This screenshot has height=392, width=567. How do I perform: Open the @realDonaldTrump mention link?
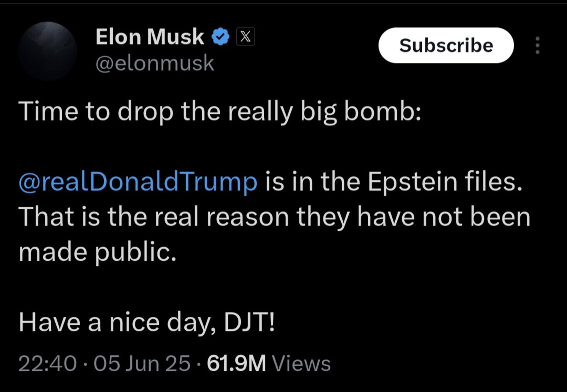click(x=138, y=182)
